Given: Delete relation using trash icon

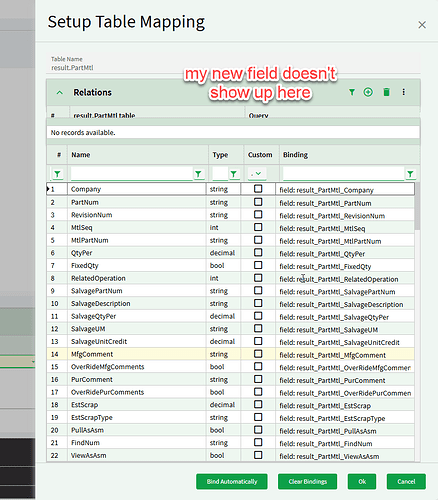Looking at the screenshot, I should [x=386, y=92].
